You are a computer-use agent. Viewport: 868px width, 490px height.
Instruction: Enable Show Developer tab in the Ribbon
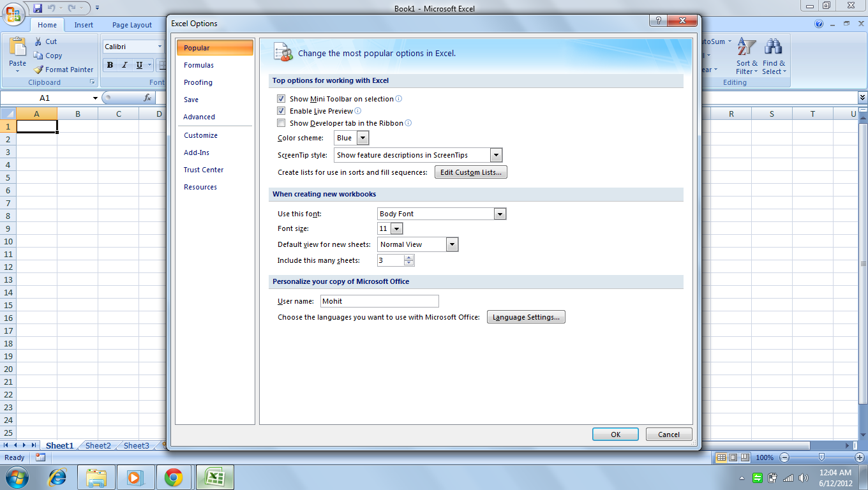pos(281,123)
